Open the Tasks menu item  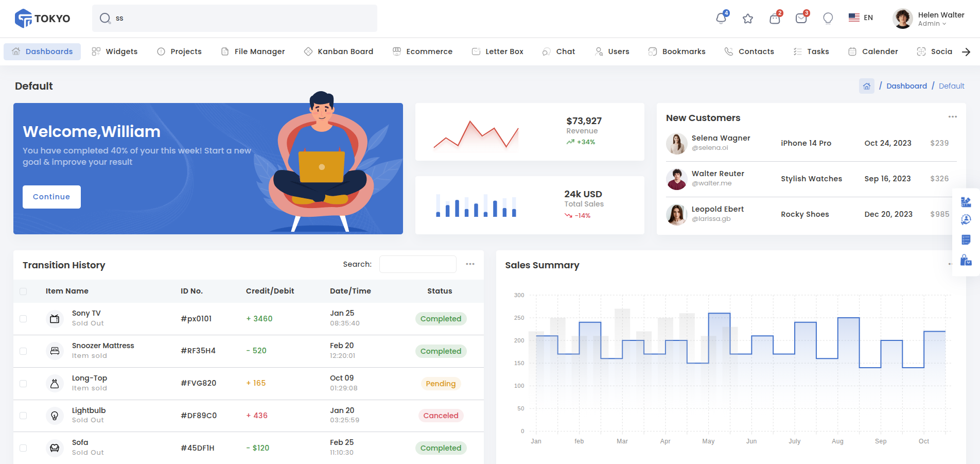pos(811,51)
